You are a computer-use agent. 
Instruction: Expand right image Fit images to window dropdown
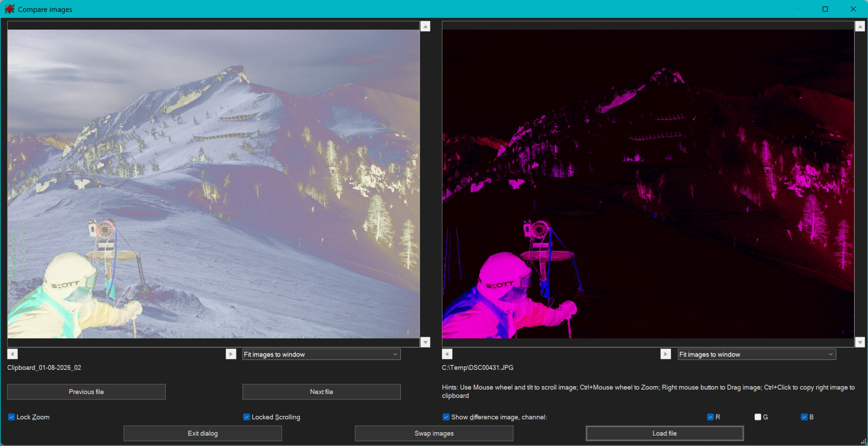(756, 355)
